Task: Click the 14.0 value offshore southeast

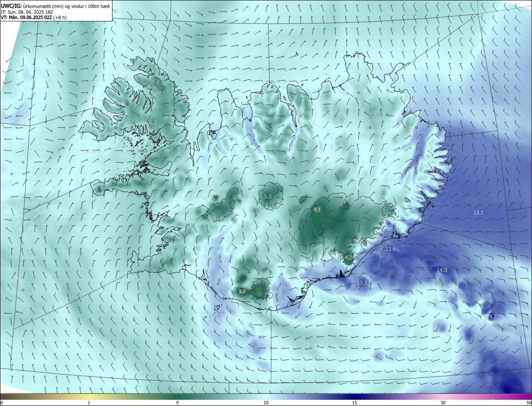Action: (442, 270)
